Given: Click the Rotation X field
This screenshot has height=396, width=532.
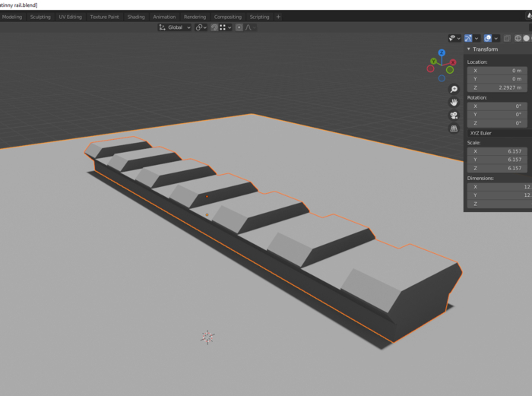Looking at the screenshot, I should coord(497,106).
